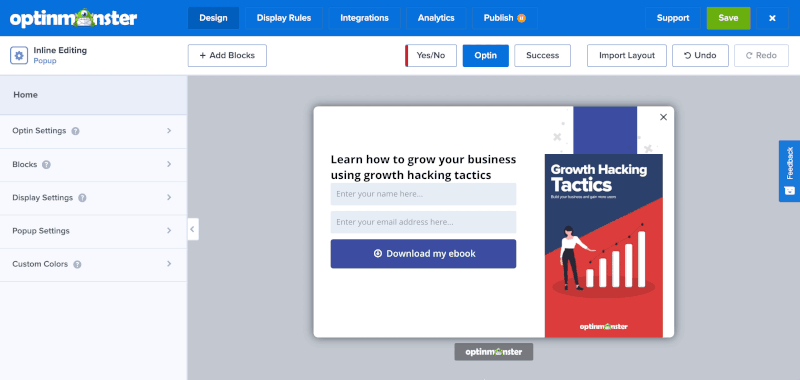Expand Optin Settings chevron
This screenshot has height=380, width=800.
click(169, 131)
